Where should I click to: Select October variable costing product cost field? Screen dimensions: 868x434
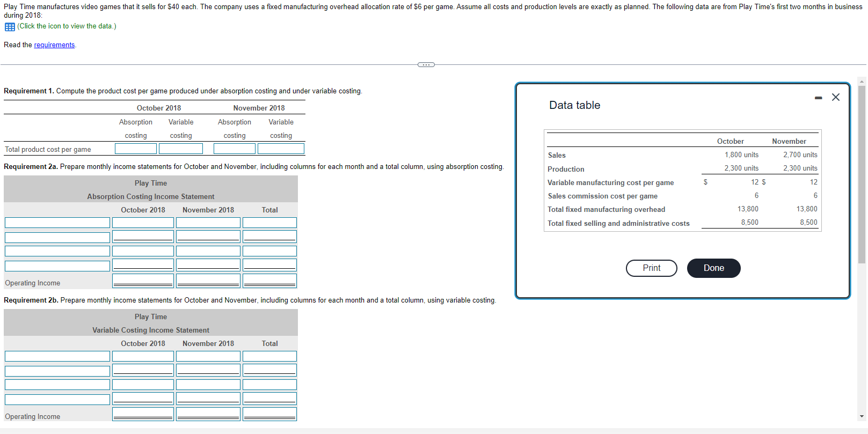pyautogui.click(x=181, y=149)
